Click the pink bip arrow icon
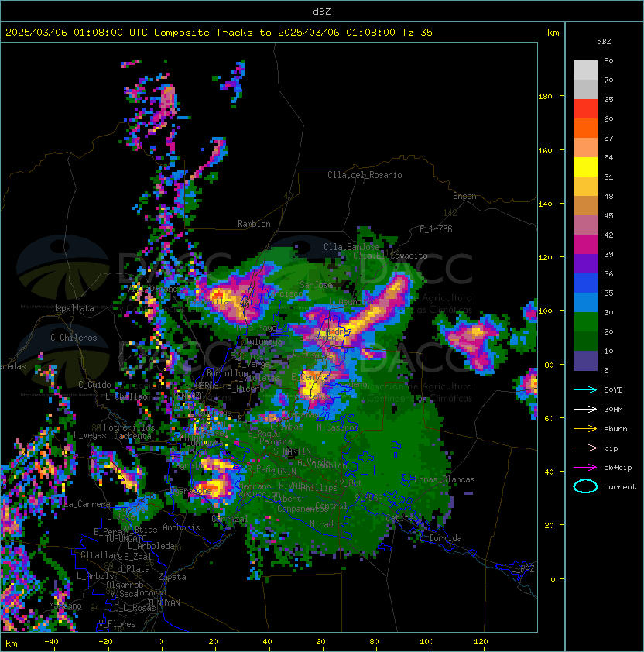 coord(585,448)
